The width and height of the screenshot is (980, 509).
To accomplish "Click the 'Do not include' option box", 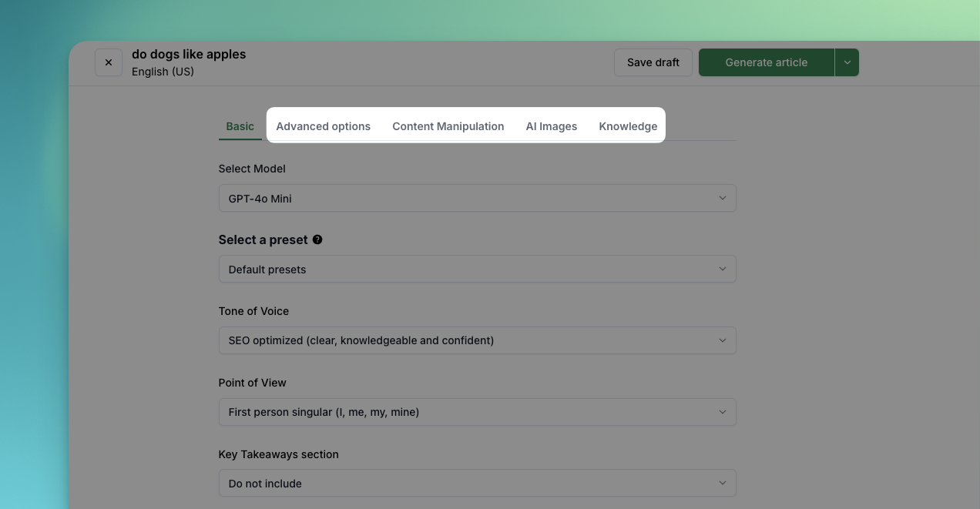I will click(476, 483).
